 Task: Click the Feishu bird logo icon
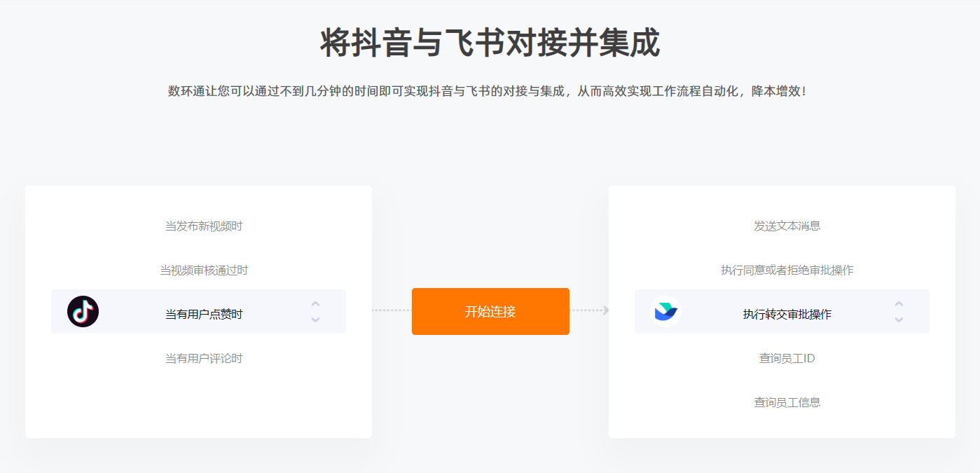coord(665,311)
